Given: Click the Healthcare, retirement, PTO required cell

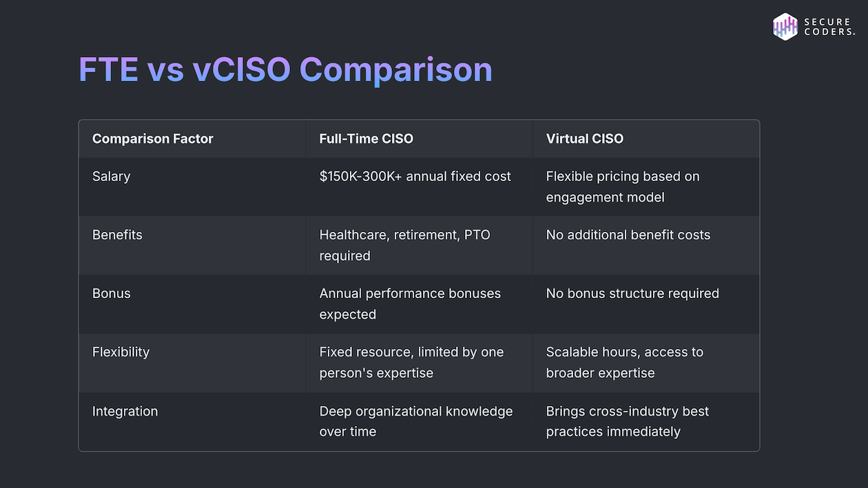Looking at the screenshot, I should point(405,245).
